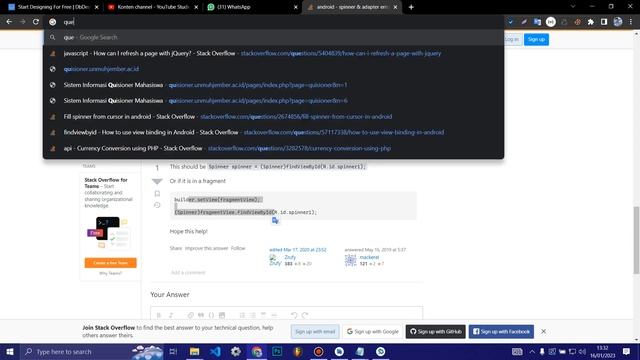
Task: Open the Chrome extensions puzzle icon
Action: (x=591, y=22)
